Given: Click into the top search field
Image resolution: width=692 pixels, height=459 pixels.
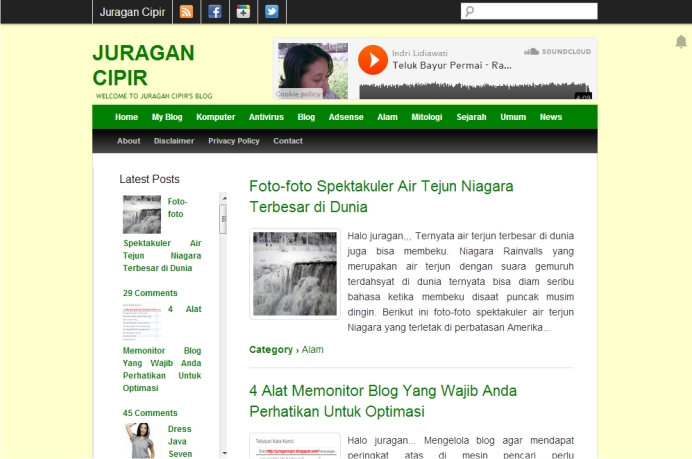Looking at the screenshot, I should [529, 11].
